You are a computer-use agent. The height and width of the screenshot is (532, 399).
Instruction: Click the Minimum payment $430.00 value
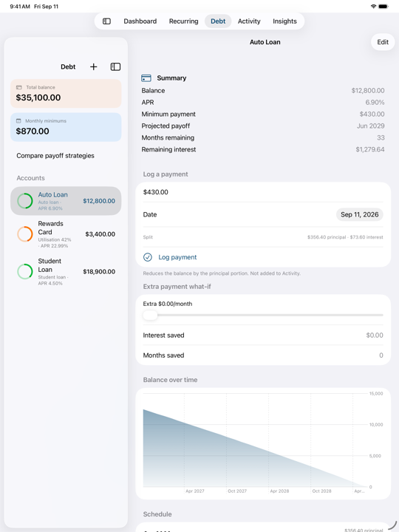[x=372, y=114]
